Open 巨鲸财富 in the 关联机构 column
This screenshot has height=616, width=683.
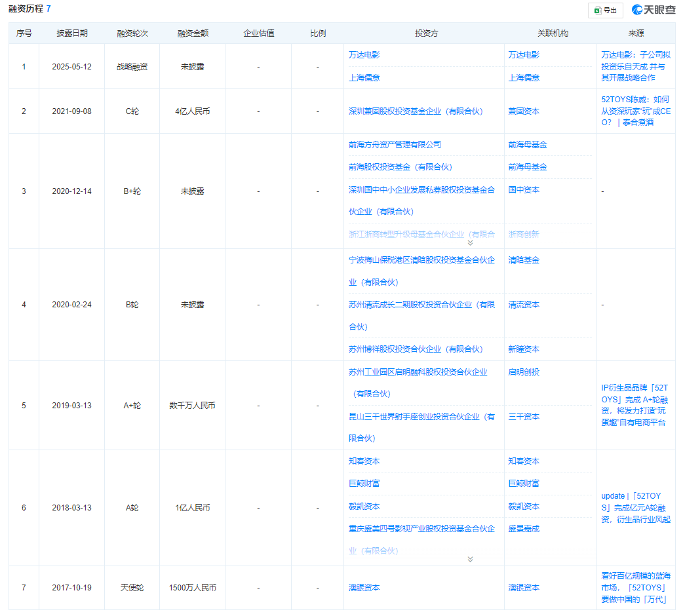point(524,484)
